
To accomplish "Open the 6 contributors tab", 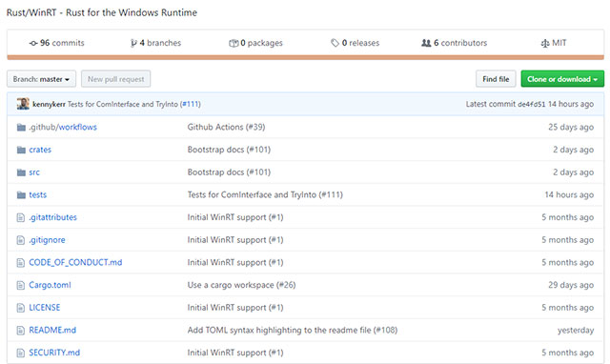I will coord(455,43).
